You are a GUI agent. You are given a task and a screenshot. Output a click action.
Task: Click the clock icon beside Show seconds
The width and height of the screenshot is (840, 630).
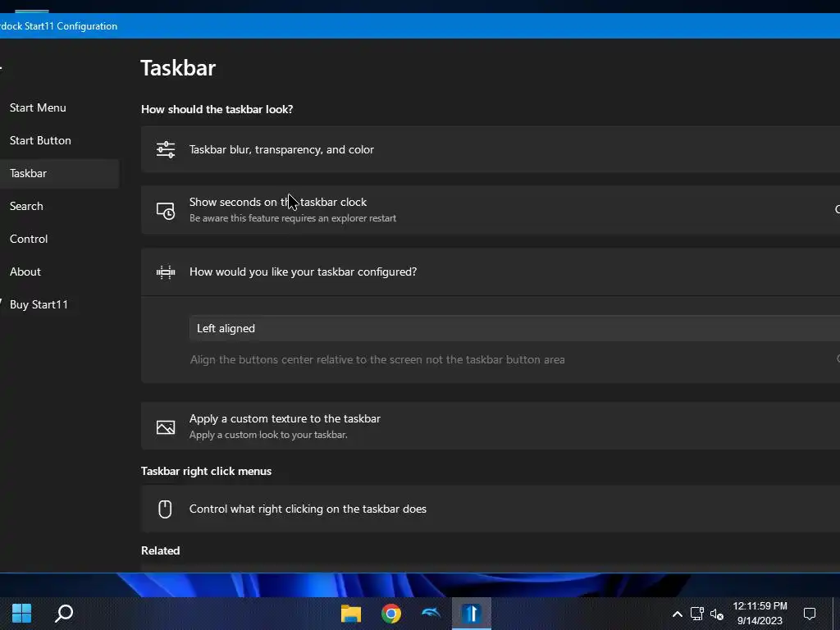point(166,211)
